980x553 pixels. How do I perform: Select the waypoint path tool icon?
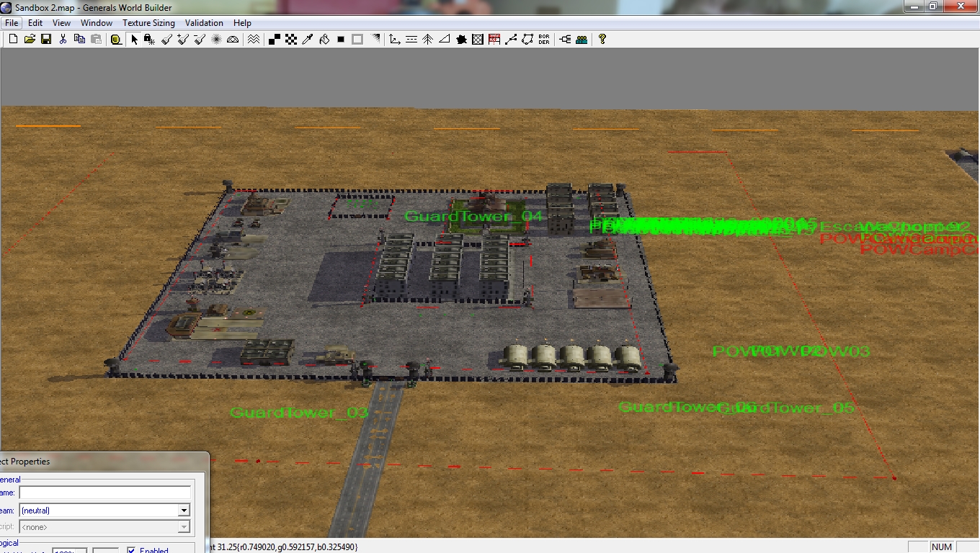pyautogui.click(x=511, y=40)
